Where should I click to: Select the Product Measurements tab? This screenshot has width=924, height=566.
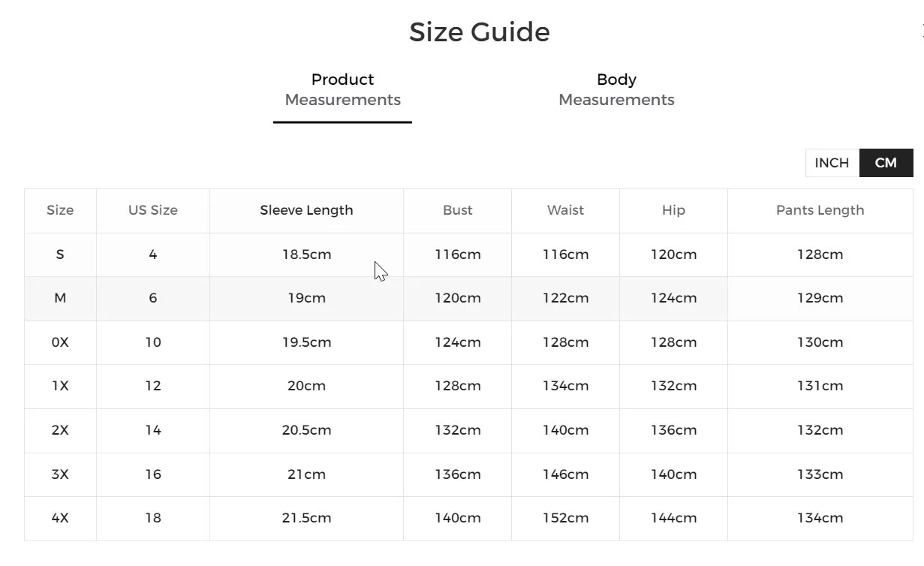[x=342, y=90]
